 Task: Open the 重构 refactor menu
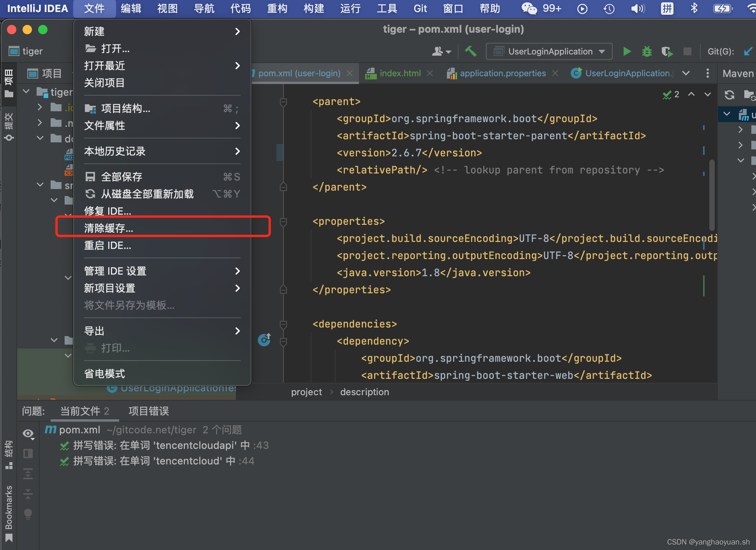pyautogui.click(x=277, y=9)
